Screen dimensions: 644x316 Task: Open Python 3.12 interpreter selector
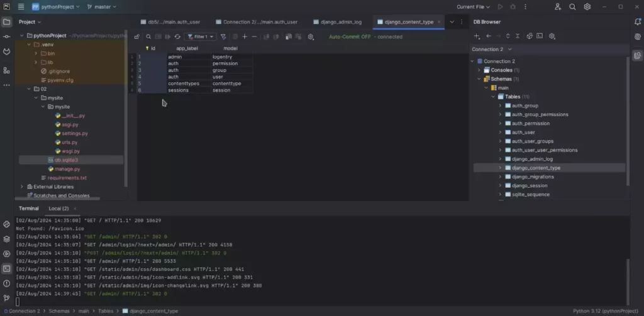605,311
